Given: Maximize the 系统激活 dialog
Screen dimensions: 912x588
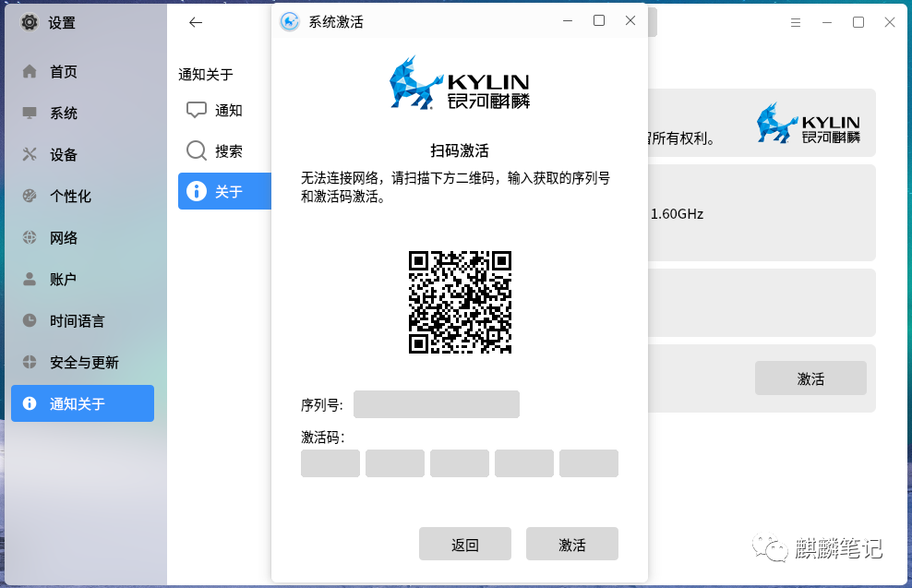Looking at the screenshot, I should [598, 21].
